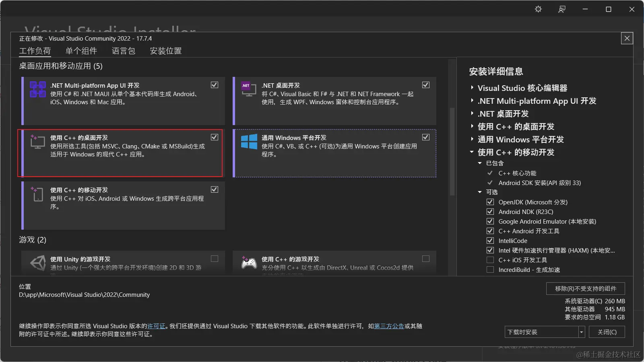
Task: Click the .NET MAUI workload icon
Action: pos(38,89)
